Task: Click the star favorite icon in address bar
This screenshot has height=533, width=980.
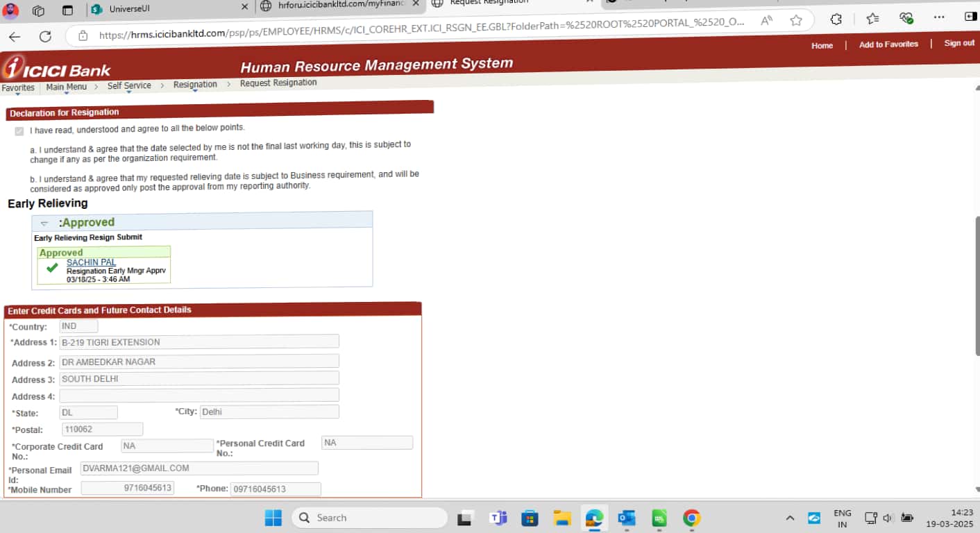Action: pos(796,20)
